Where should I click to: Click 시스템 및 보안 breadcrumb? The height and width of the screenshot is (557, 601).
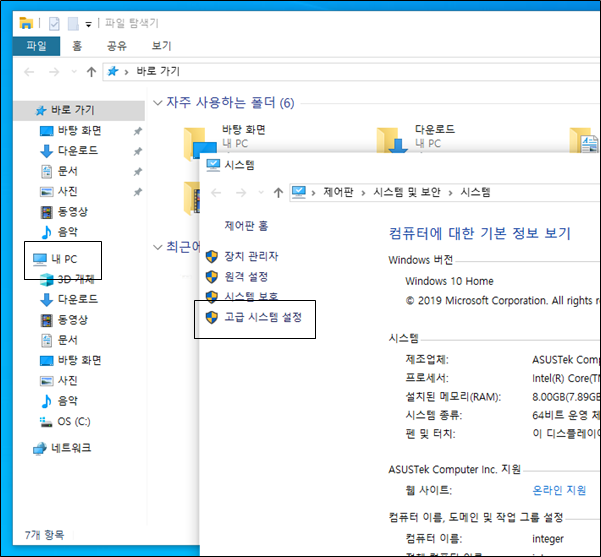(x=407, y=192)
